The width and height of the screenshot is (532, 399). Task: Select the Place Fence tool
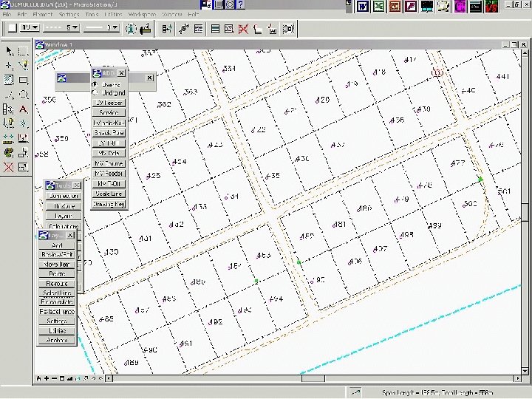pos(24,51)
